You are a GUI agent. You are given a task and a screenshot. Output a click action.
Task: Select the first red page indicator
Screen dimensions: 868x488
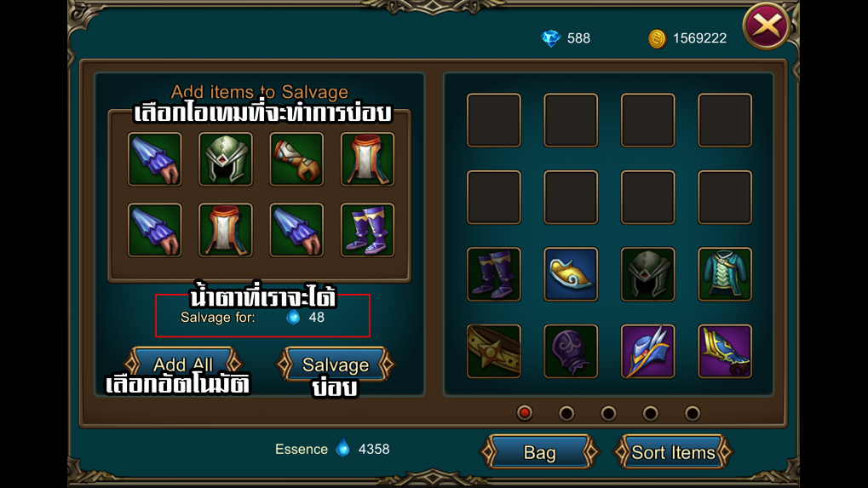point(524,413)
